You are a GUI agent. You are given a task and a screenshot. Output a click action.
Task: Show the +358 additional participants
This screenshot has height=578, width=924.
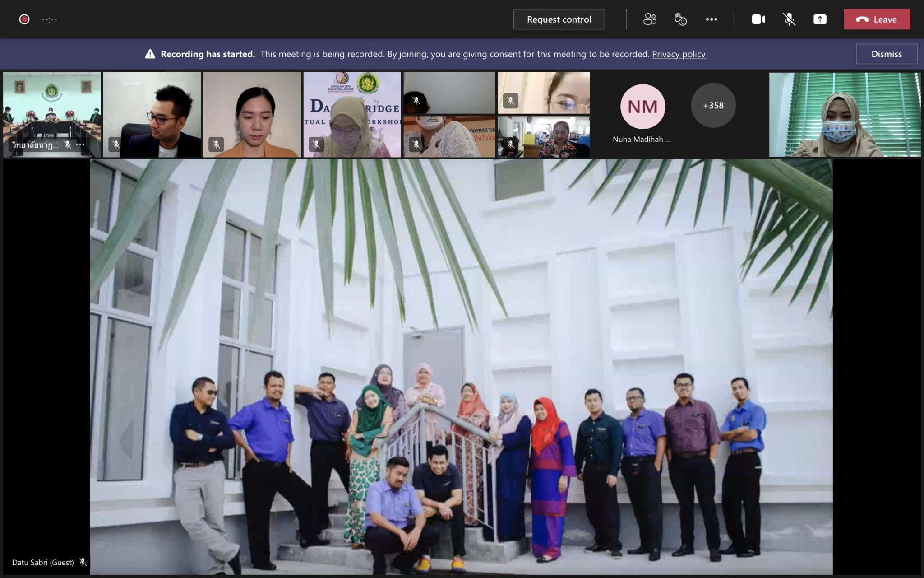(713, 106)
